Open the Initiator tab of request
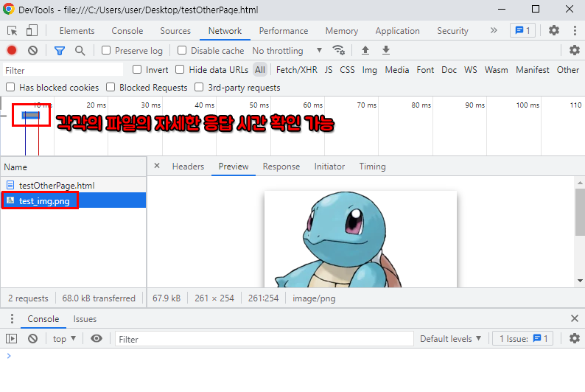585x392 pixels. pos(329,167)
